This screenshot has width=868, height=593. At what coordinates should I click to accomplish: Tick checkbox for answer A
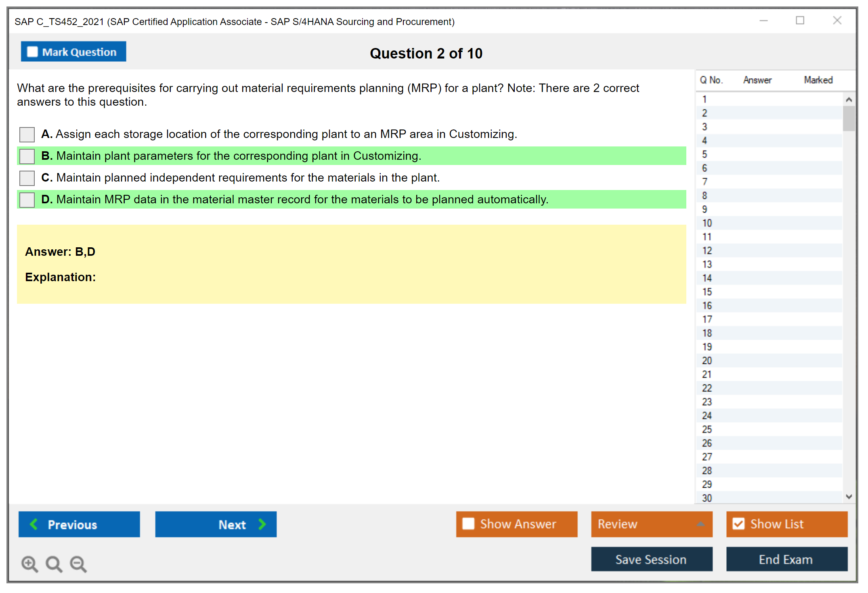27,134
